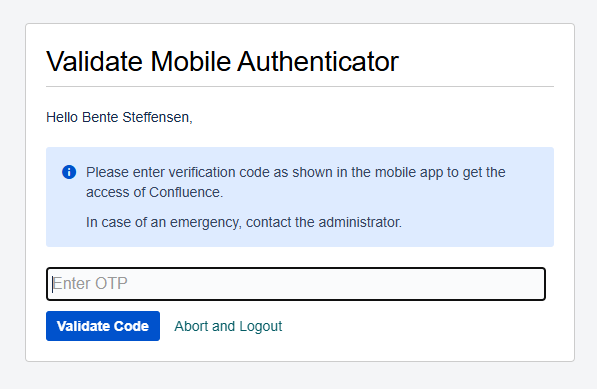Click the word Mobile in the heading
Screen dimensions: 597x389
pos(190,61)
